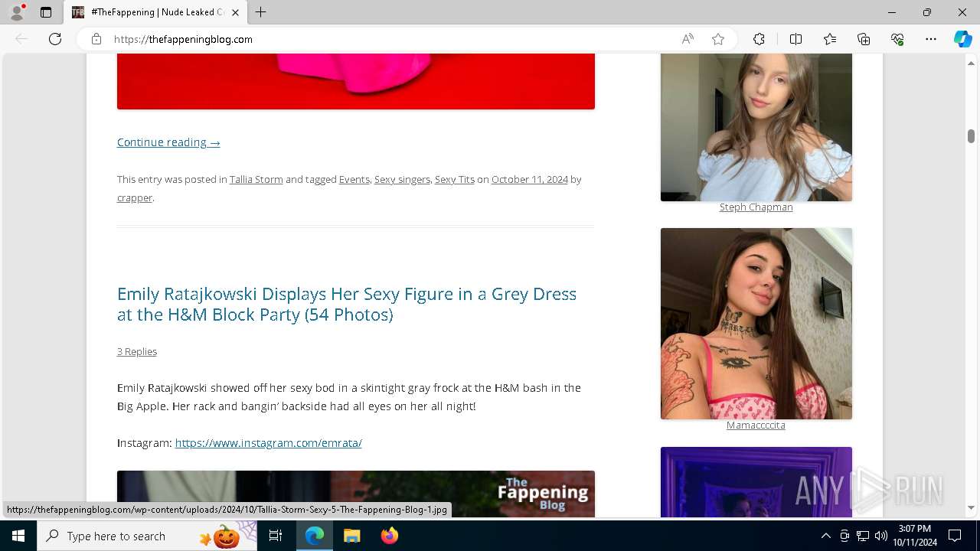Open File Explorer from taskbar

click(352, 536)
